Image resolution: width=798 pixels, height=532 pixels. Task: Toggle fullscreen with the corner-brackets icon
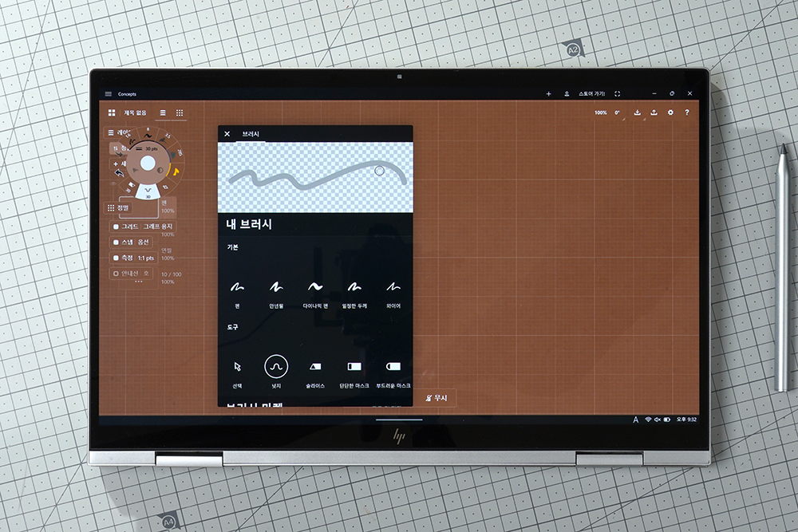coord(618,93)
